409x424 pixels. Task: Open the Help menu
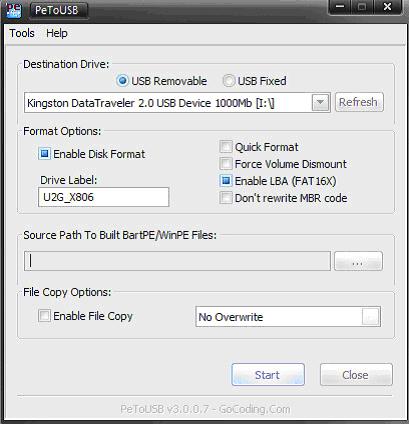click(x=57, y=33)
